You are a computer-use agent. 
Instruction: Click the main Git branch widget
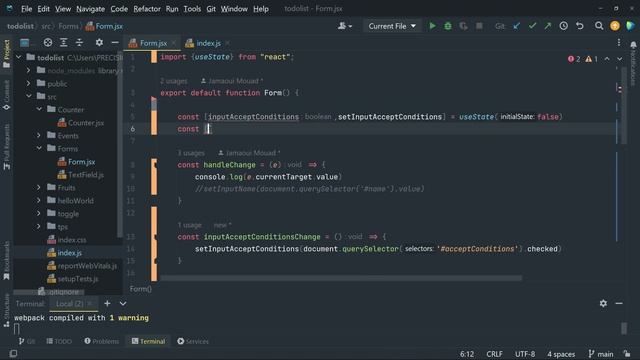pos(601,354)
